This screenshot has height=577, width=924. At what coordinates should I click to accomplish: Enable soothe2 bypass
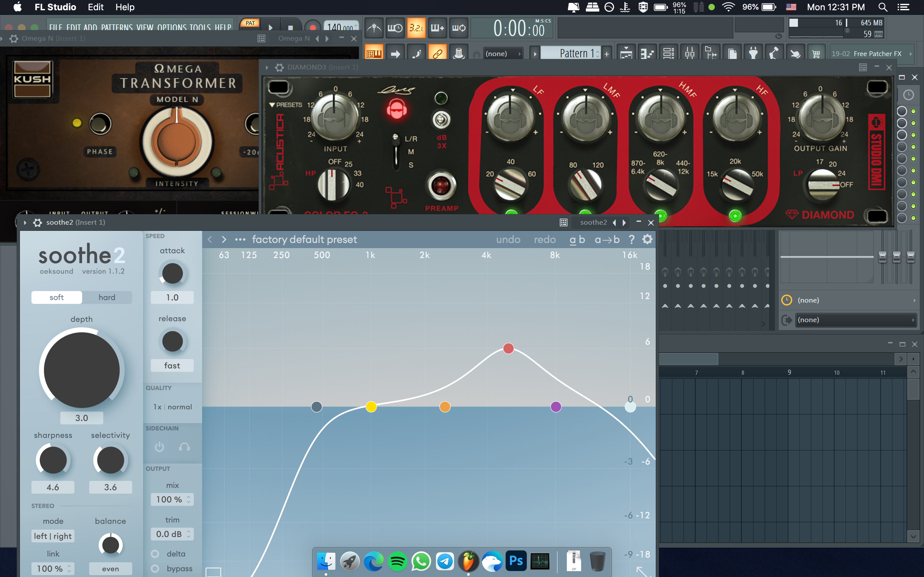155,569
